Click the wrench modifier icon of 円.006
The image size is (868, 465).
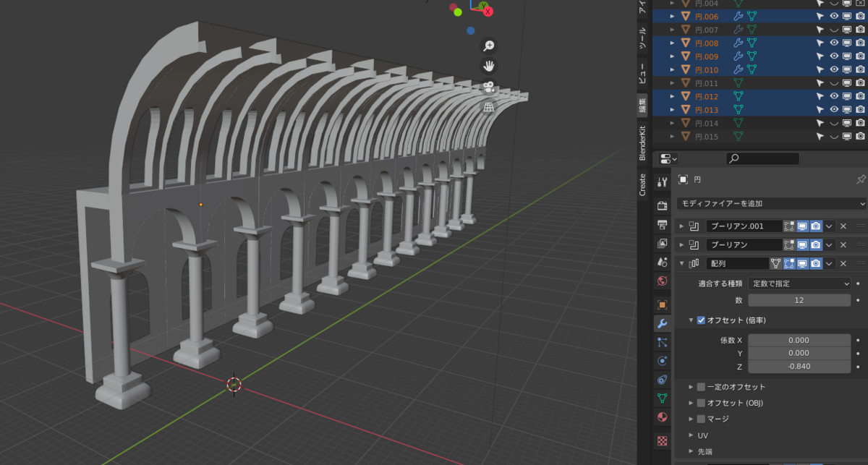tap(739, 17)
